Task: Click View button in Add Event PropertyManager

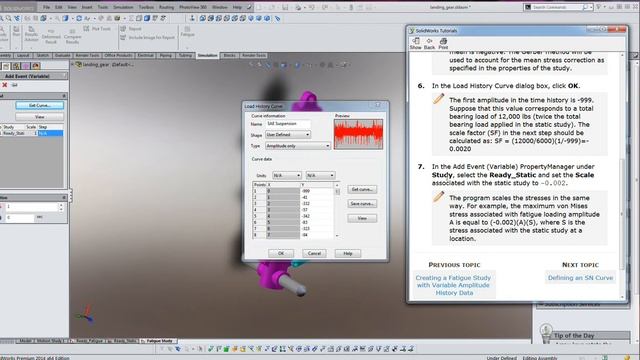Action: coord(40,117)
